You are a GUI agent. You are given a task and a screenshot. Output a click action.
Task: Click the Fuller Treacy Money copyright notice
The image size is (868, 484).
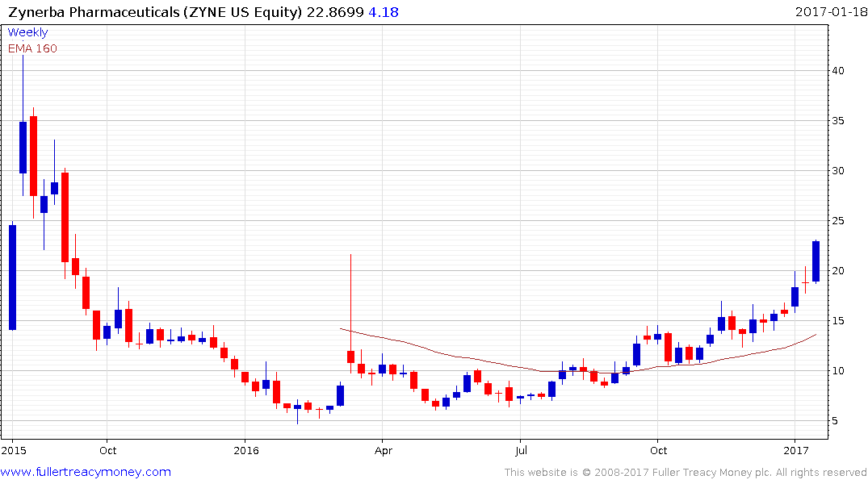coord(686,473)
